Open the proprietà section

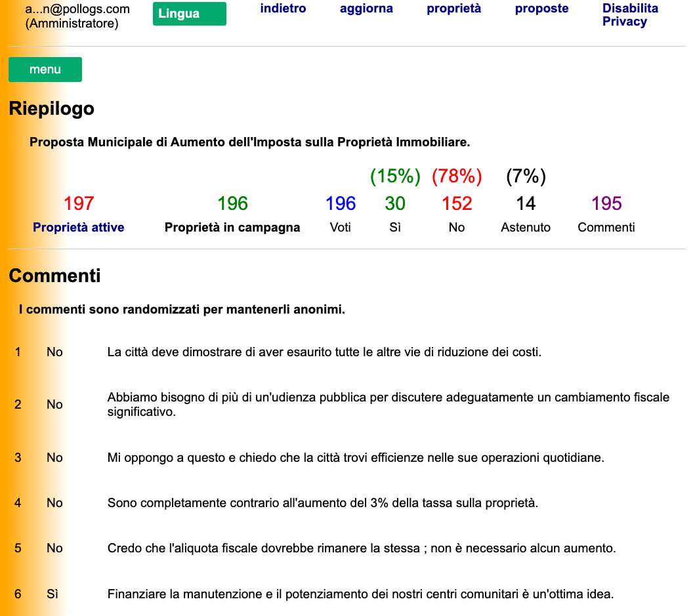click(453, 9)
